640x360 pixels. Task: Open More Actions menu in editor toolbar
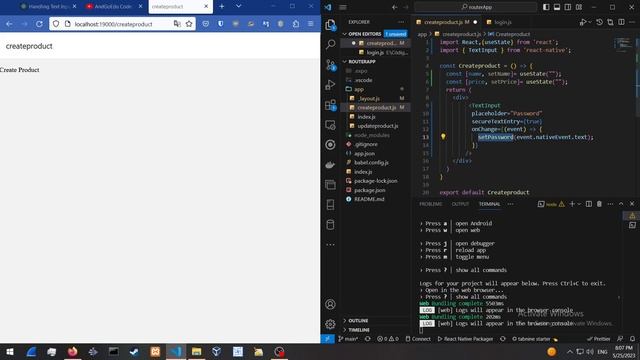(x=632, y=22)
